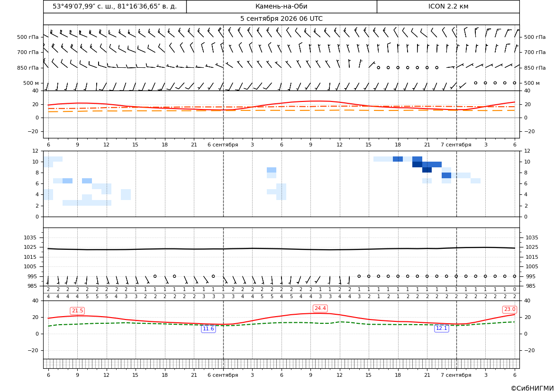Click the 7 сентября label on bottom axis
Viewport: 554px width, 392px height.
coord(456,375)
